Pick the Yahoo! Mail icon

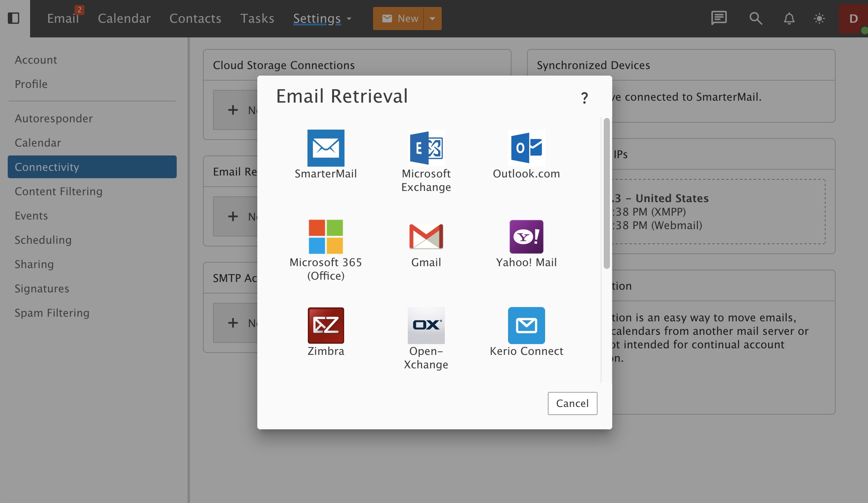click(x=526, y=237)
